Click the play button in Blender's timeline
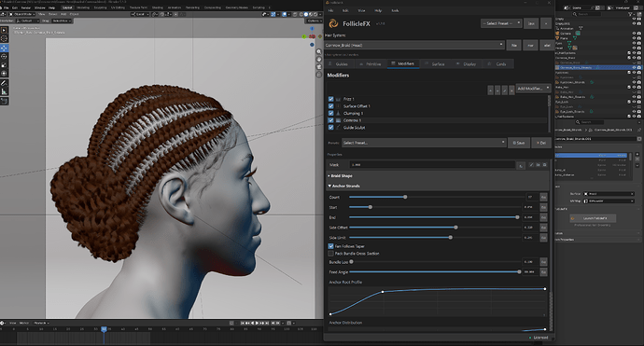644x346 pixels. tap(258, 323)
